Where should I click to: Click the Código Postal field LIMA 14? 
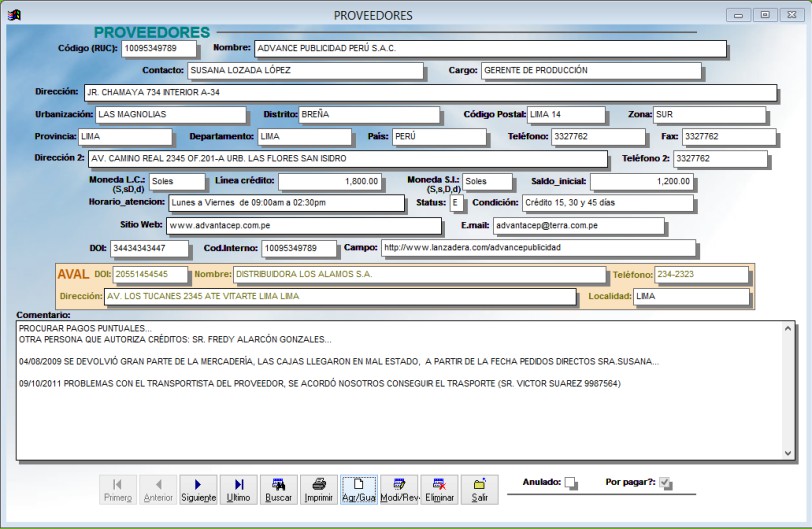point(566,114)
